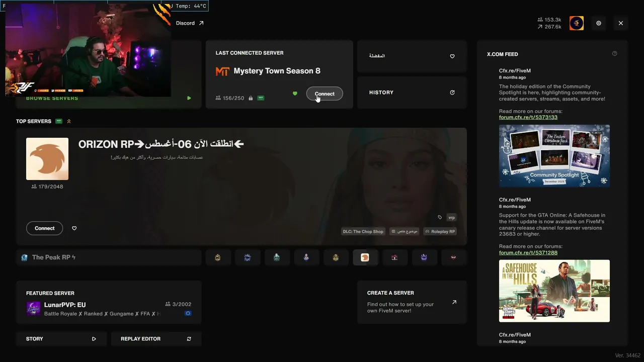Connect to the ORIZON RP server
Screen dimensions: 644x362
coord(45,228)
